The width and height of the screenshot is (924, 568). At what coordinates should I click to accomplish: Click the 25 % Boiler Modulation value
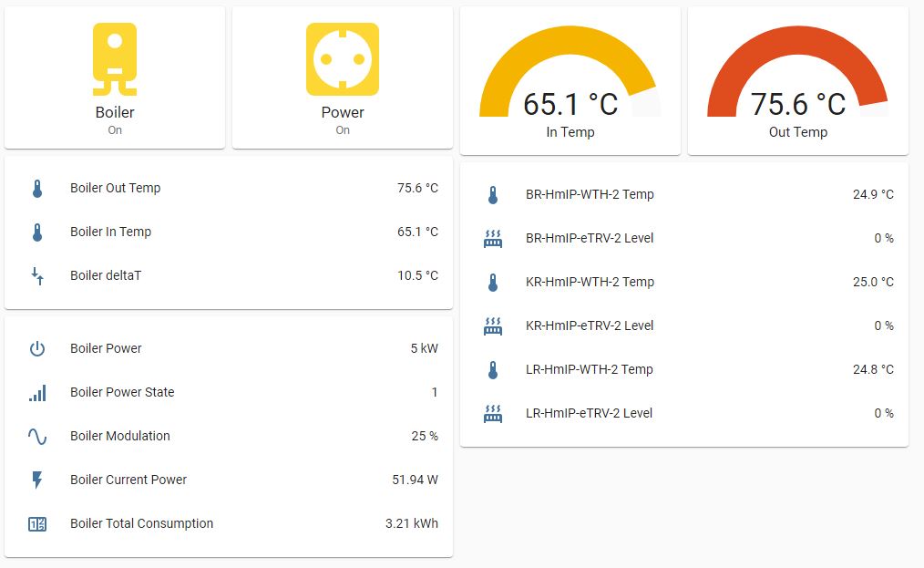click(425, 437)
